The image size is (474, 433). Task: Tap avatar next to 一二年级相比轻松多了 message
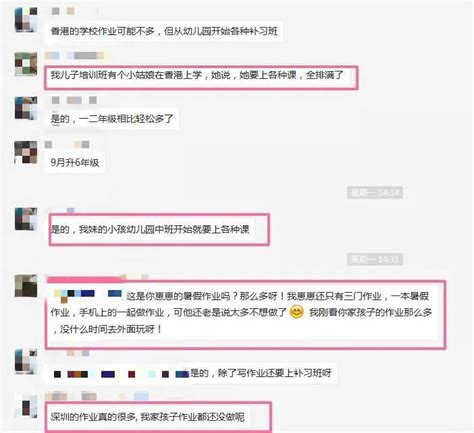click(x=26, y=108)
